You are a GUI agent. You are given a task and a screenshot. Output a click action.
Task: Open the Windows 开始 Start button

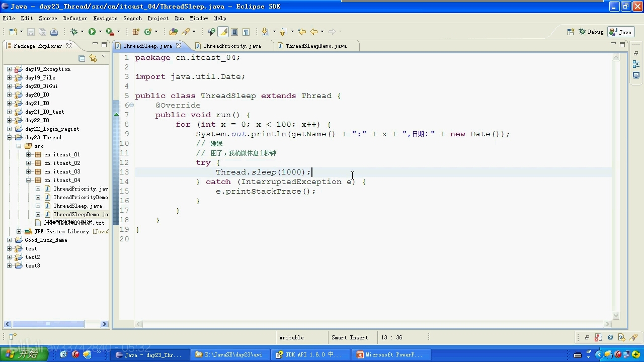pyautogui.click(x=25, y=354)
